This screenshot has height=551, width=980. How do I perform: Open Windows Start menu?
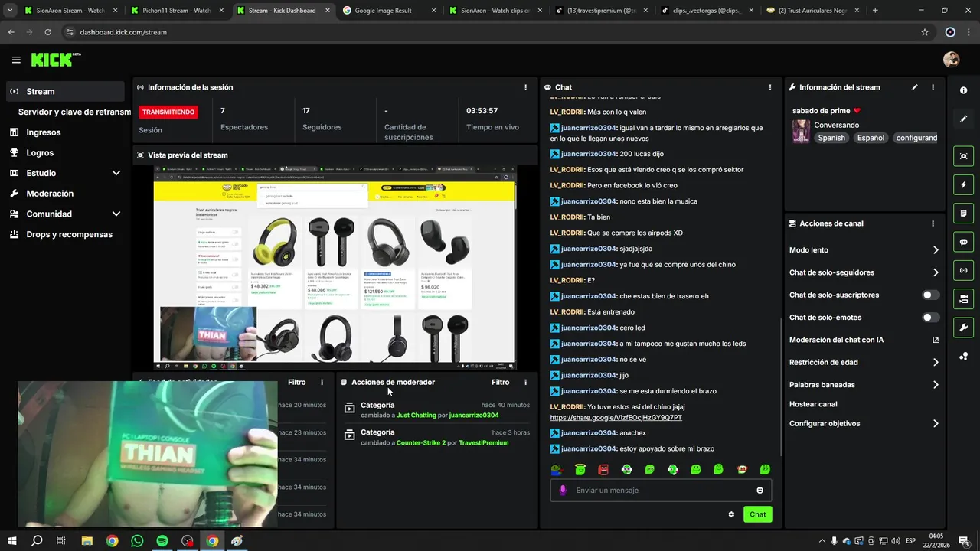[12, 541]
